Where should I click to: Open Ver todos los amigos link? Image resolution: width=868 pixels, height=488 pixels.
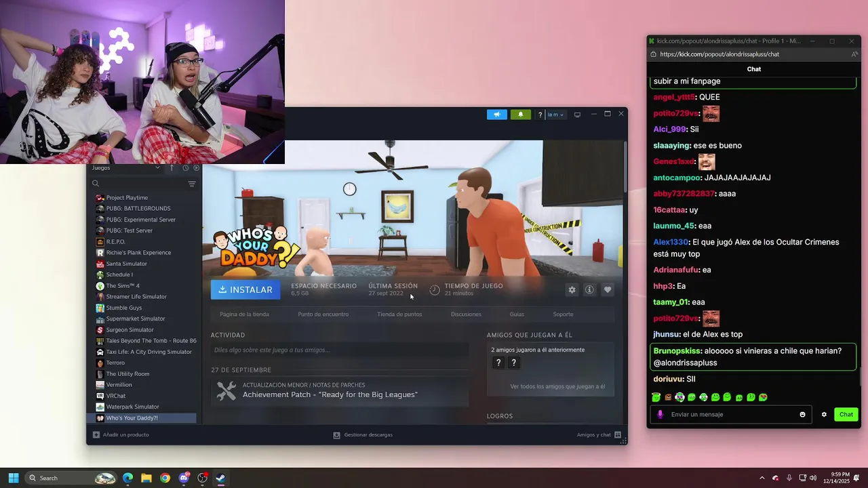coord(557,386)
